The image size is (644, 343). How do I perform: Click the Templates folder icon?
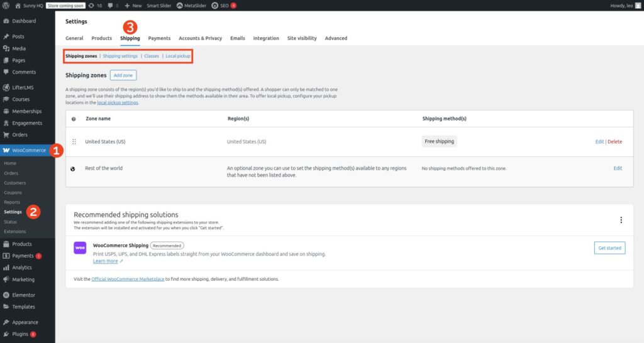[x=6, y=307]
